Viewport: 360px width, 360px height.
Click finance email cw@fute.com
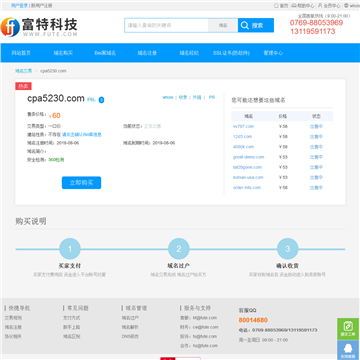(205, 327)
